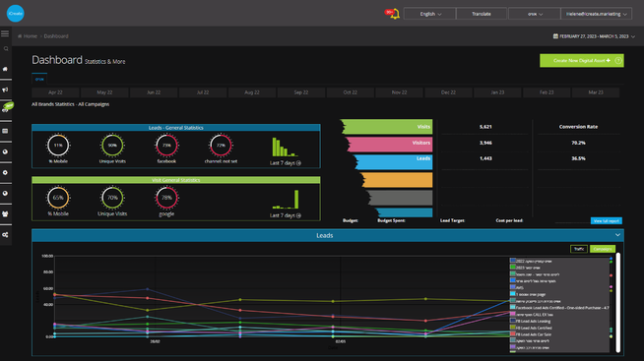Screen dimensions: 644x361
Task: Open the users group icon in sidebar
Action: [5, 214]
